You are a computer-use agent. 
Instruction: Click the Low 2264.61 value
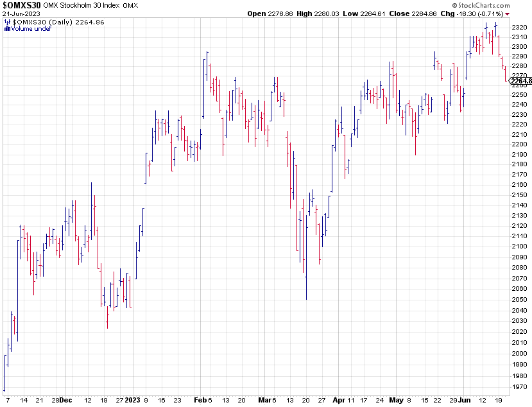tap(364, 13)
